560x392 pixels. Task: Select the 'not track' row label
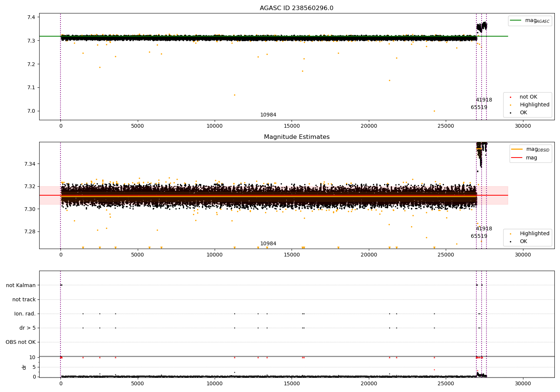24,299
